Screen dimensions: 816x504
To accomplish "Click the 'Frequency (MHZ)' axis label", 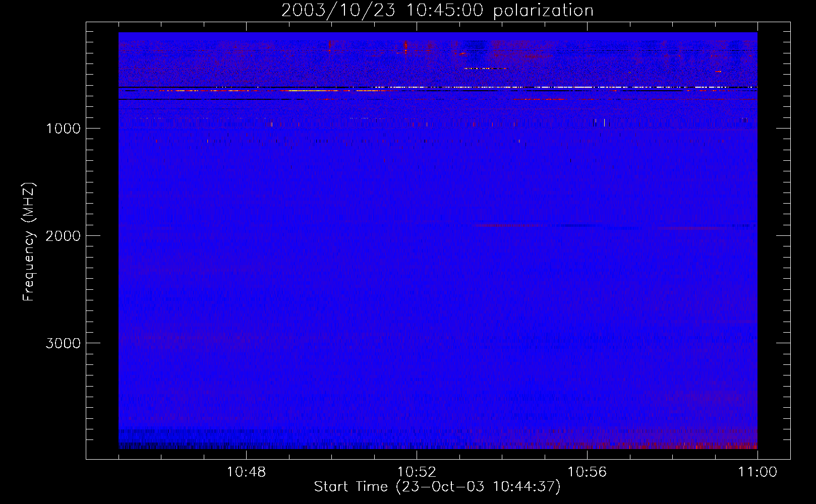I will 29,242.
